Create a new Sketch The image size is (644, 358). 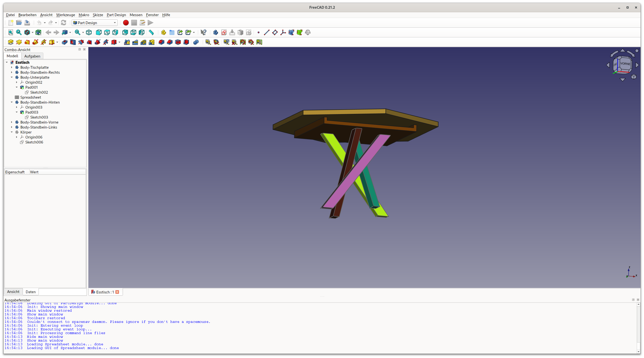pos(224,32)
